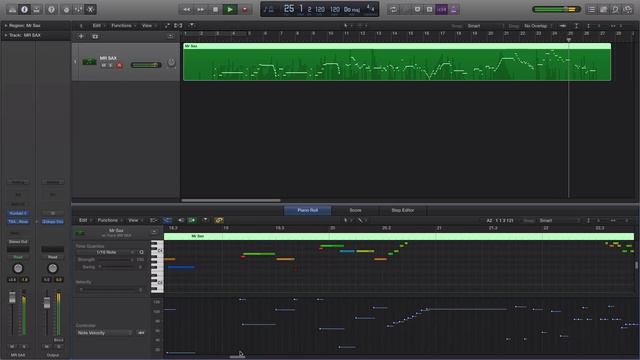Mute the Output channel strip
The width and height of the screenshot is (640, 360).
point(47,347)
